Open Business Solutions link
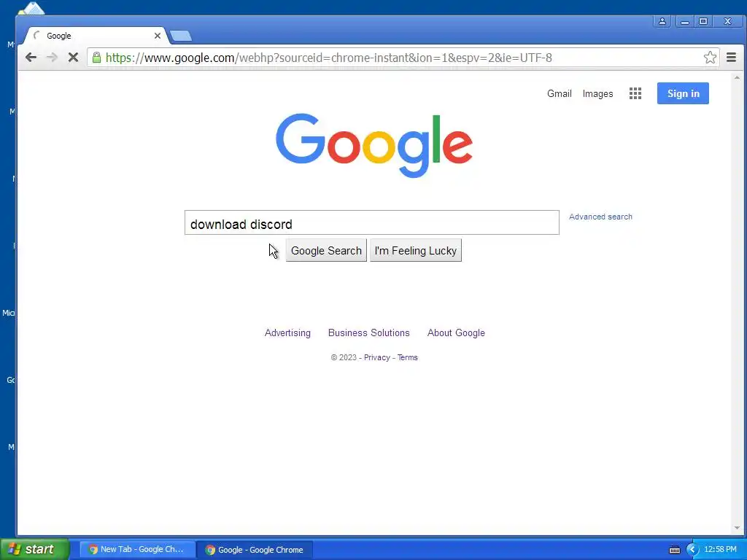The image size is (747, 560). pos(368,332)
